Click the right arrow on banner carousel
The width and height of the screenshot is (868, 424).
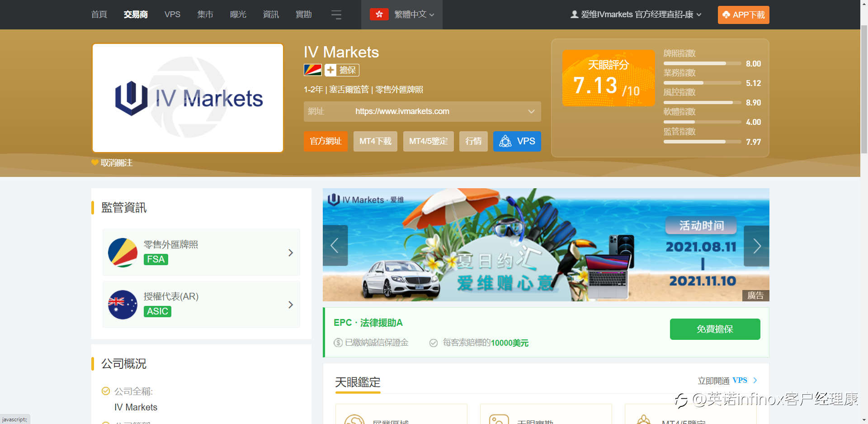[757, 246]
